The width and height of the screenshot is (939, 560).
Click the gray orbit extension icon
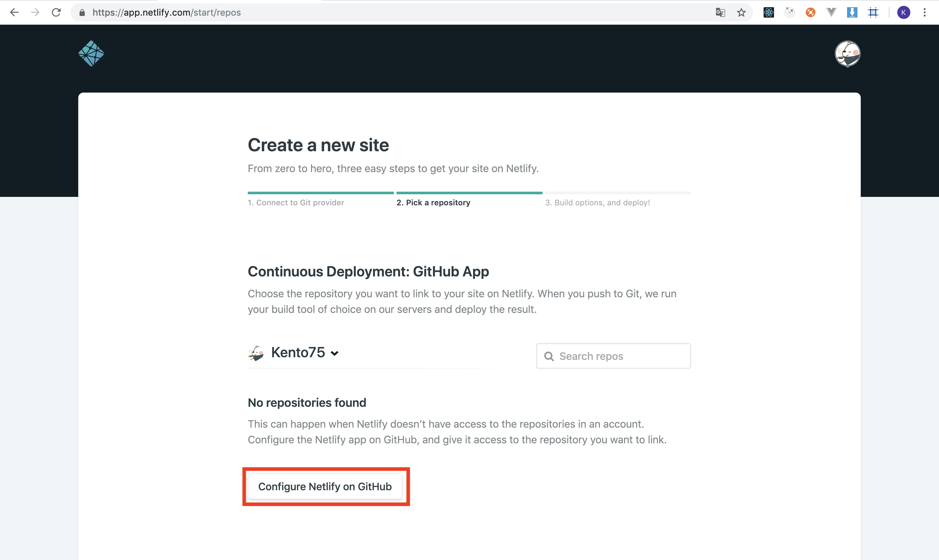pos(790,12)
